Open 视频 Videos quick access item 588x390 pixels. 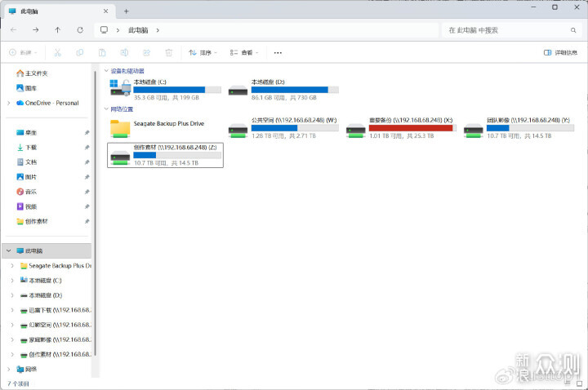27,206
